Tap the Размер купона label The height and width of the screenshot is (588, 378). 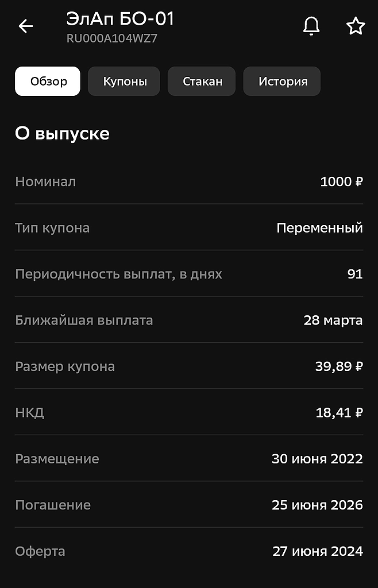click(65, 366)
